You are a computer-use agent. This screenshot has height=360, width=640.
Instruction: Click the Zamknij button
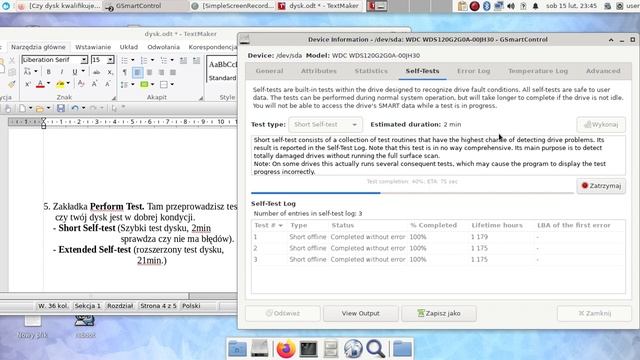tap(595, 313)
